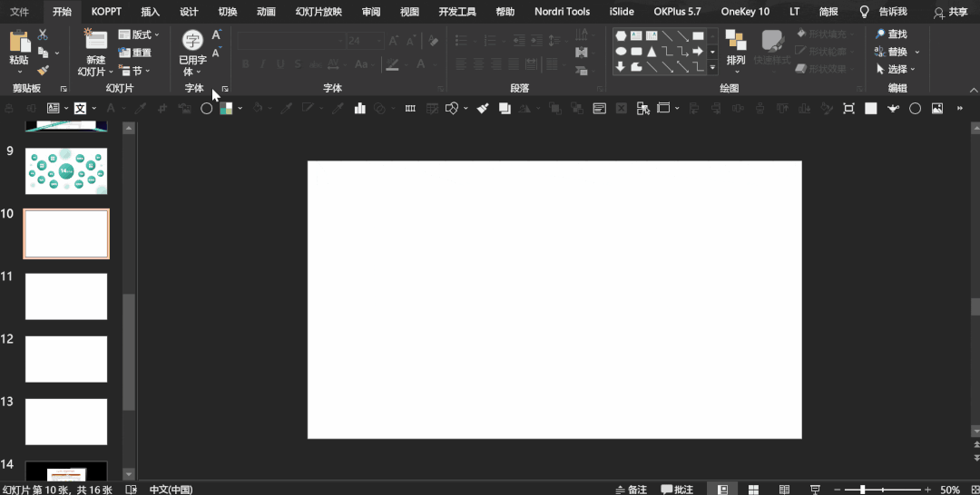Click the slide panel scroll down arrow
Screen dimensions: 980x495
pos(129,474)
